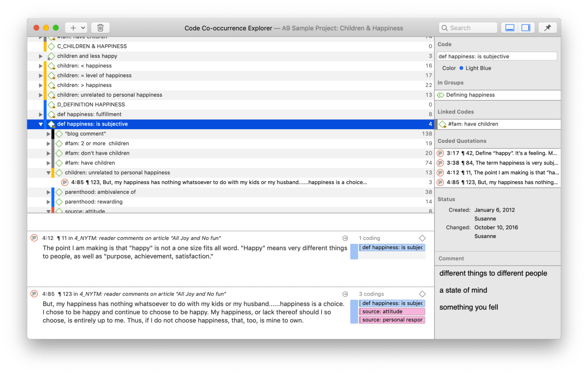Click code icon of 'children: > happiness'

point(51,85)
